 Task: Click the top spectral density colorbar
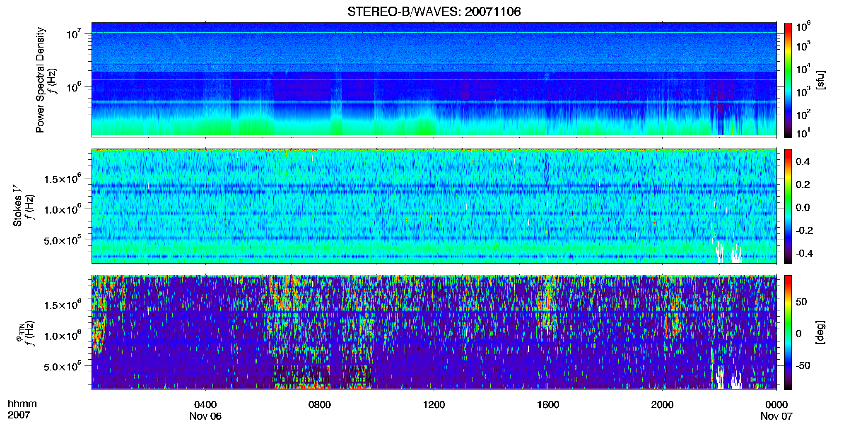[x=788, y=80]
